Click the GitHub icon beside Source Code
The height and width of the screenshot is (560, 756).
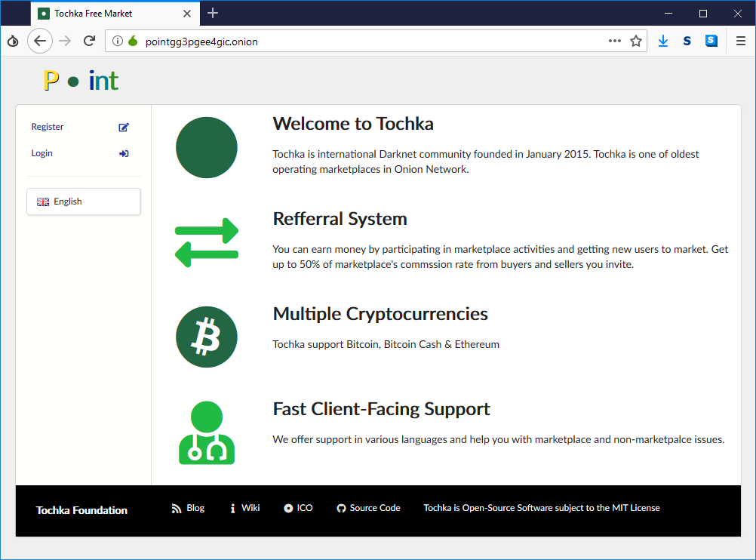tap(341, 509)
